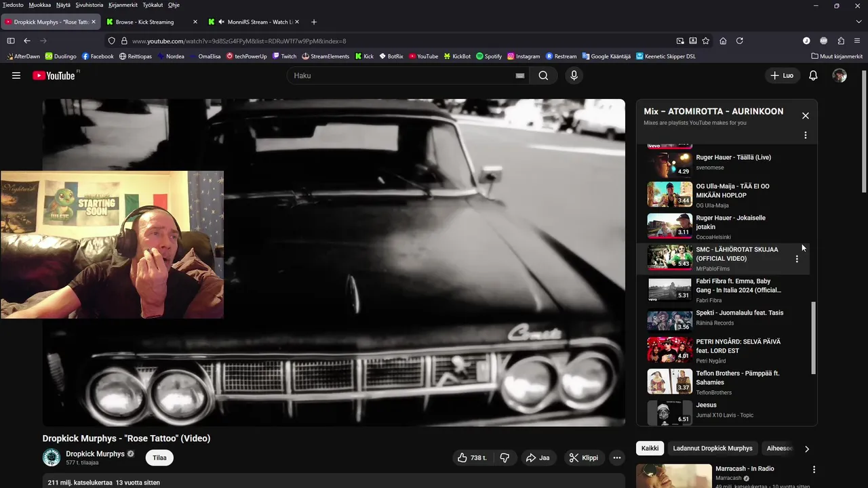Open the StreamElements bookmark
The image size is (868, 488).
[325, 56]
